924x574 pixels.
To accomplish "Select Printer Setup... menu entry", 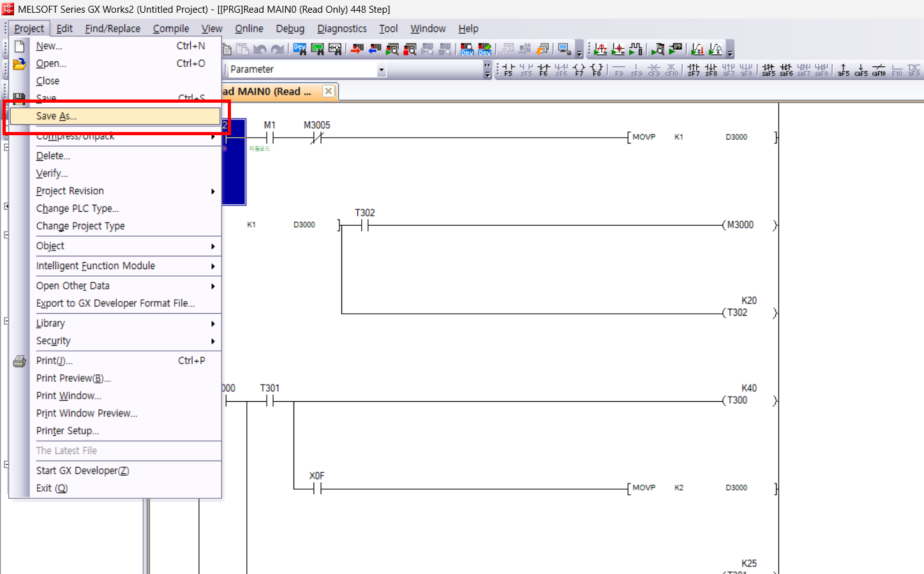I will pos(115,430).
